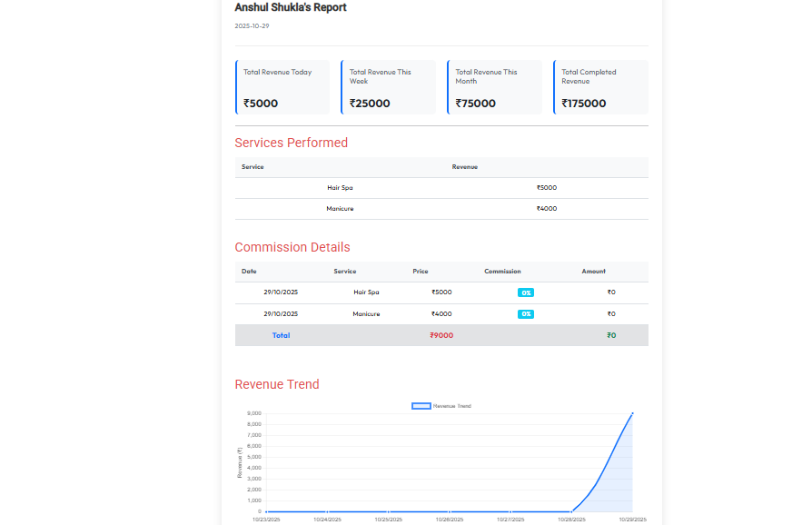Click the final chart data point at 10/29/2025
This screenshot has height=525, width=812.
[x=632, y=414]
